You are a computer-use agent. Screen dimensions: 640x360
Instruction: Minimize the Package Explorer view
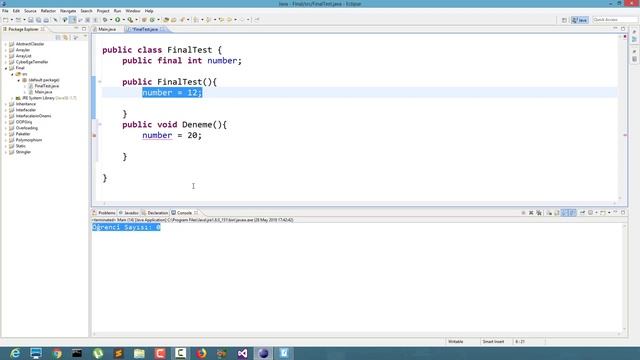click(76, 29)
